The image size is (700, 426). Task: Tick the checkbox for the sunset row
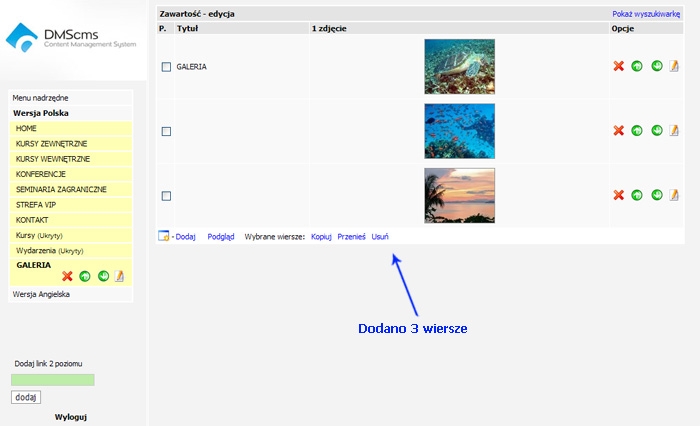(x=166, y=196)
